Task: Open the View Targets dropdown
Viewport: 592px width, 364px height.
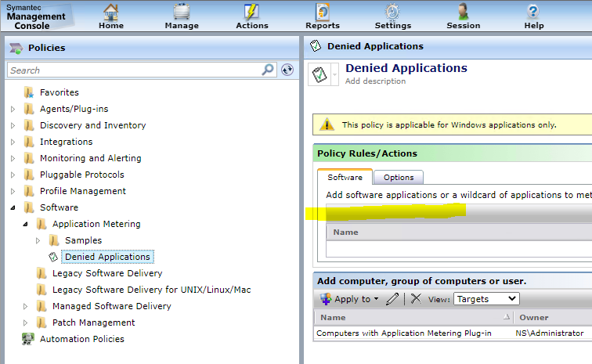Action: click(486, 299)
